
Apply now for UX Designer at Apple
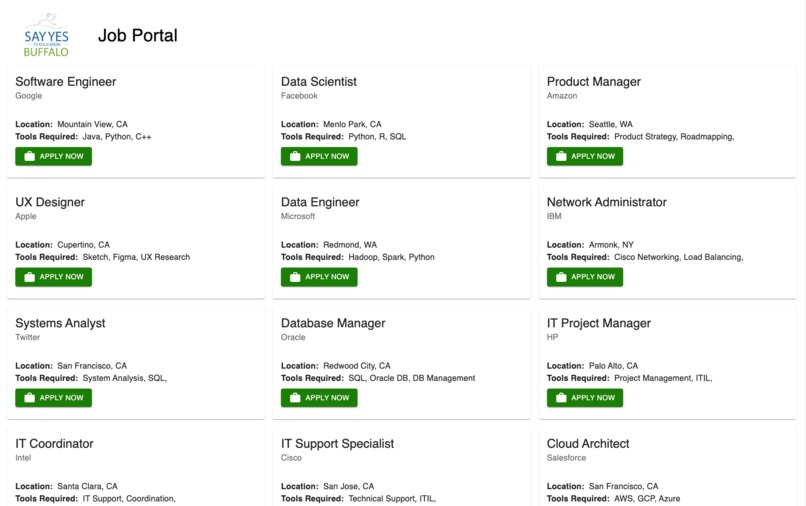point(53,277)
